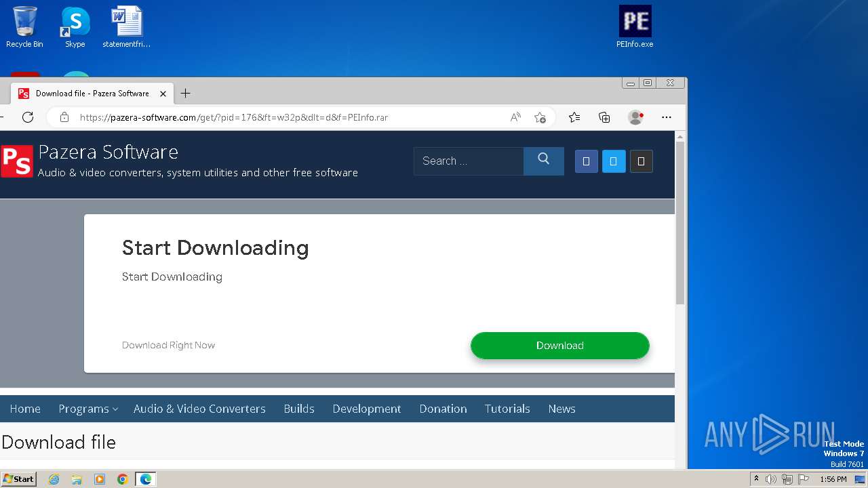Image resolution: width=868 pixels, height=488 pixels.
Task: Open Edge Settings and more menu
Action: tap(667, 117)
